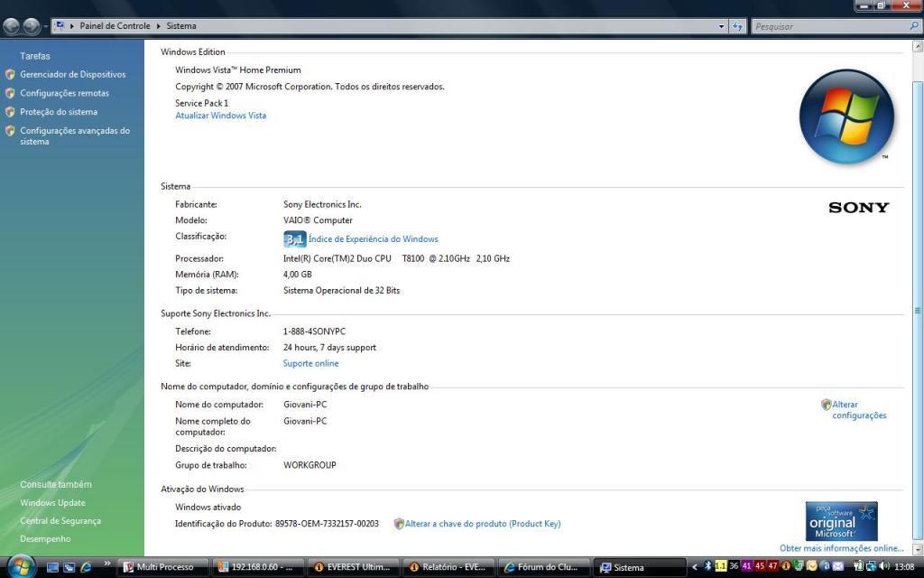Click the Bluetooth icon in system tray

(x=708, y=567)
